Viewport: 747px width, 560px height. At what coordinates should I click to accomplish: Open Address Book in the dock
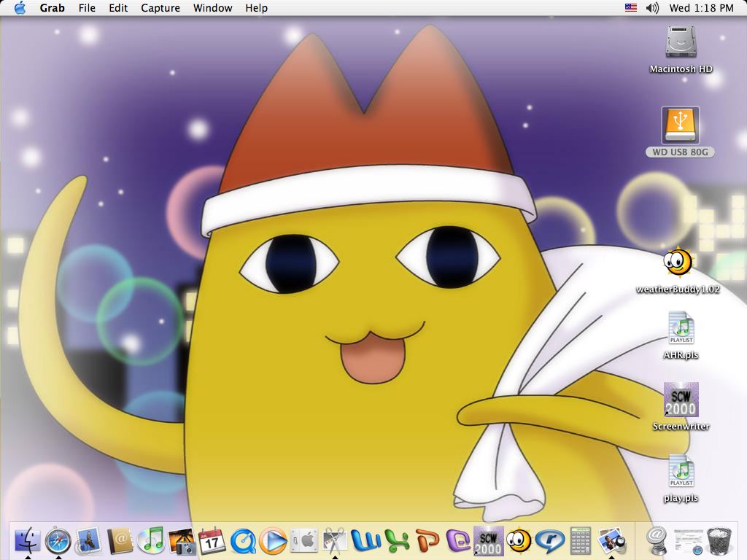point(119,540)
